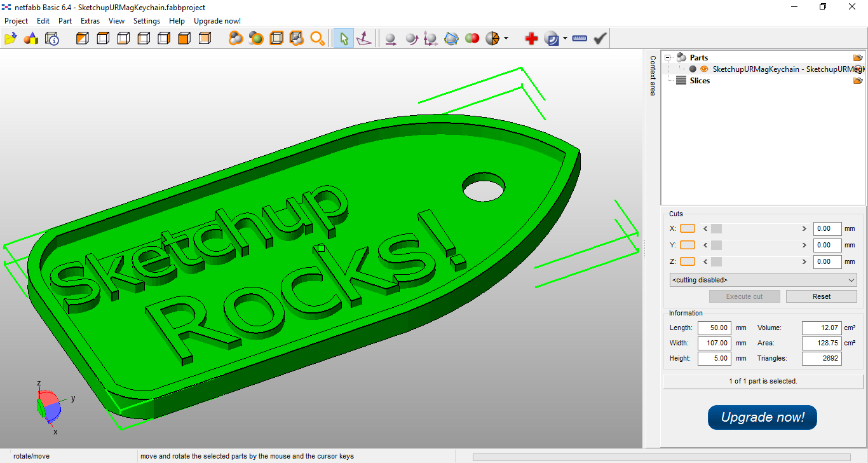Open the Edit menu
The height and width of the screenshot is (463, 868).
[43, 21]
